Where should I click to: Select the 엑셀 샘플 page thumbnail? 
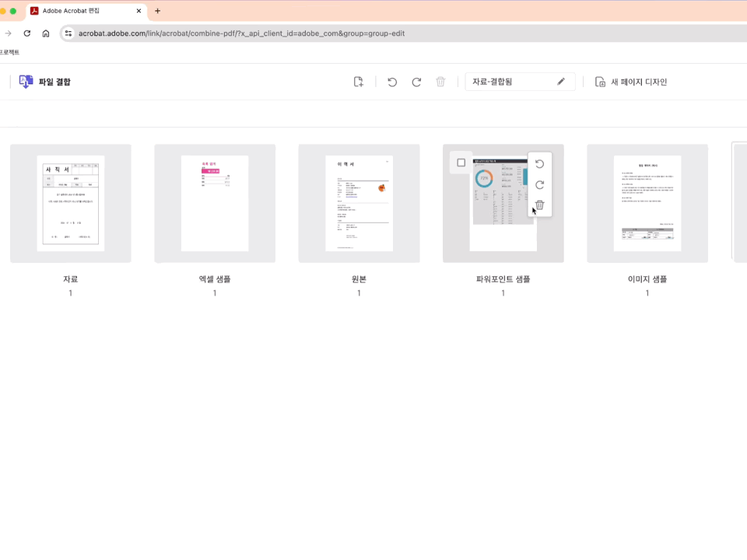point(215,203)
